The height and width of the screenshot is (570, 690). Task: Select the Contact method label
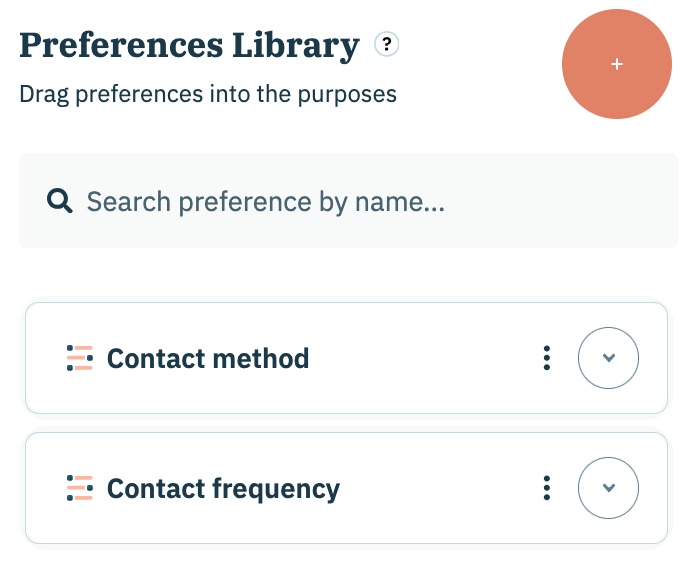click(x=208, y=358)
